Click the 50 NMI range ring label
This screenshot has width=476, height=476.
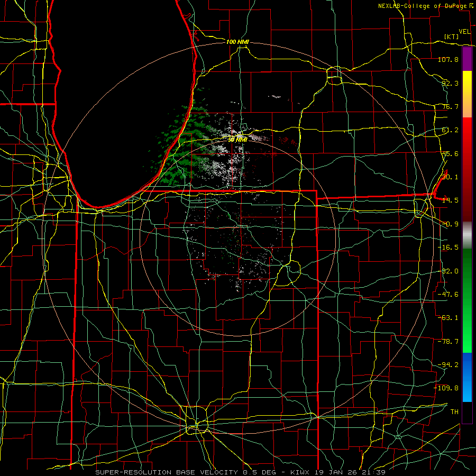[237, 140]
